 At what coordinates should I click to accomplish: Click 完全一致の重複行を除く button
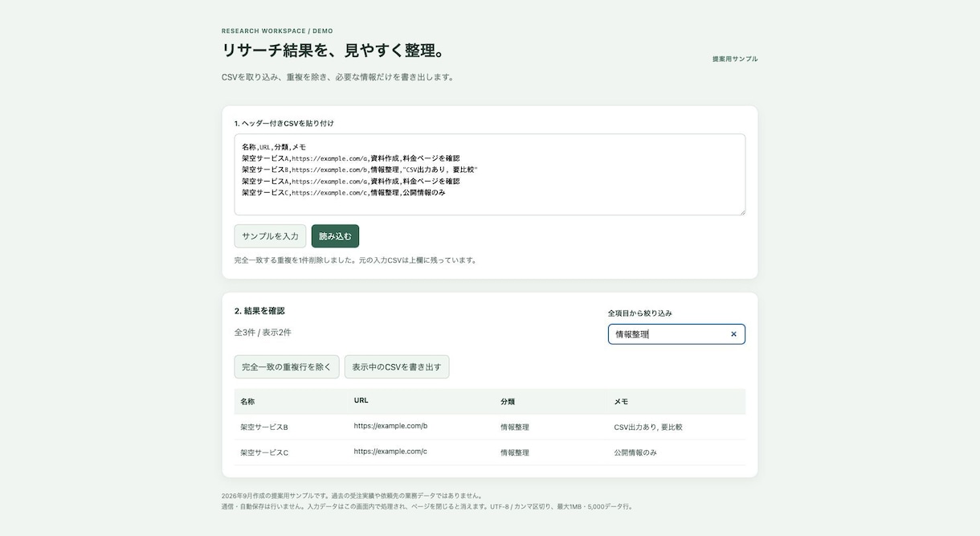(x=287, y=367)
